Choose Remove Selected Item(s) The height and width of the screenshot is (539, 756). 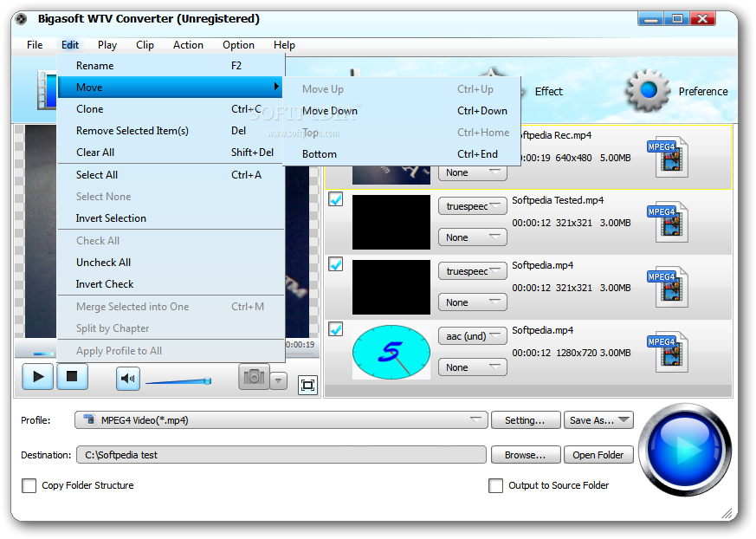171,131
